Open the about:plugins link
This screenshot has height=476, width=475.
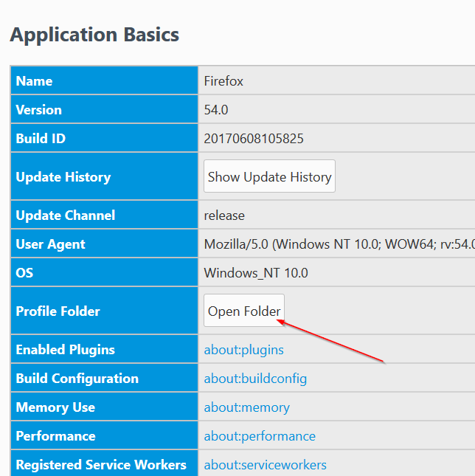pos(243,349)
